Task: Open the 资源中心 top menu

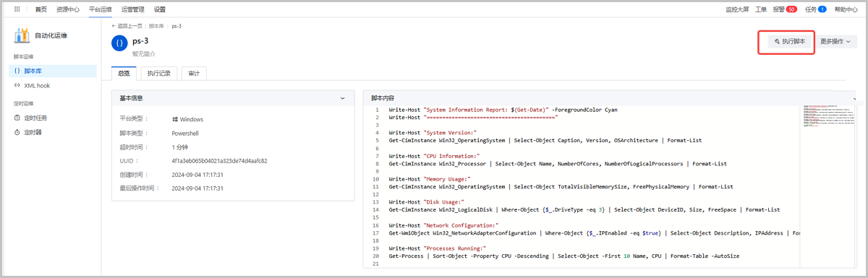Action: coord(68,9)
